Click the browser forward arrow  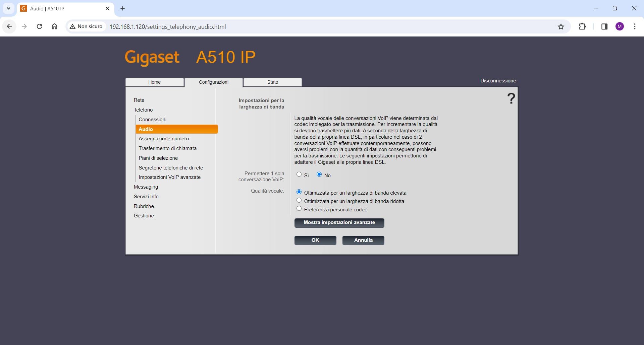click(x=24, y=26)
